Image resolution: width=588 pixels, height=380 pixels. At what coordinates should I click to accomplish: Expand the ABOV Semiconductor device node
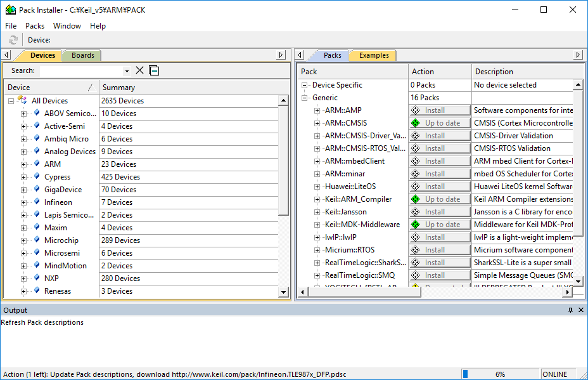[x=23, y=114]
